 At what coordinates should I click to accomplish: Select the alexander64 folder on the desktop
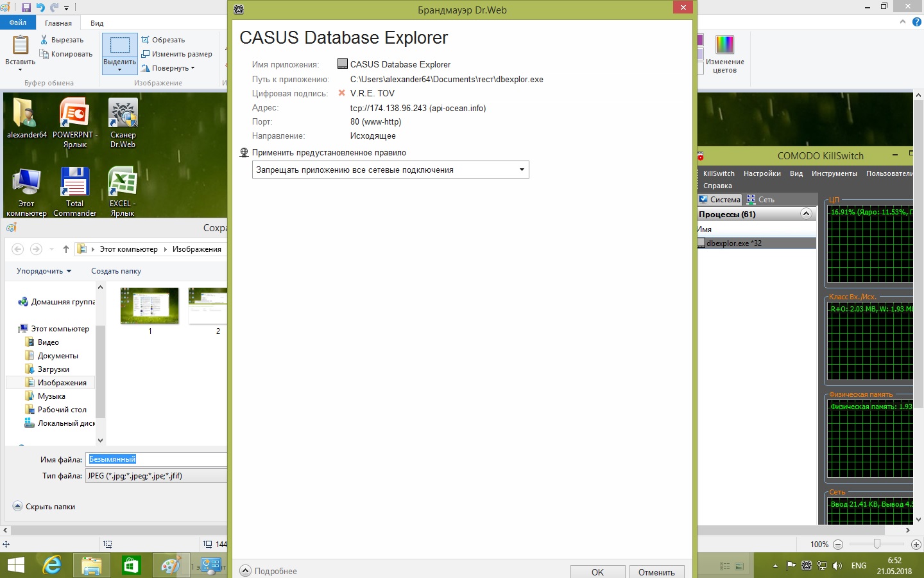(27, 118)
